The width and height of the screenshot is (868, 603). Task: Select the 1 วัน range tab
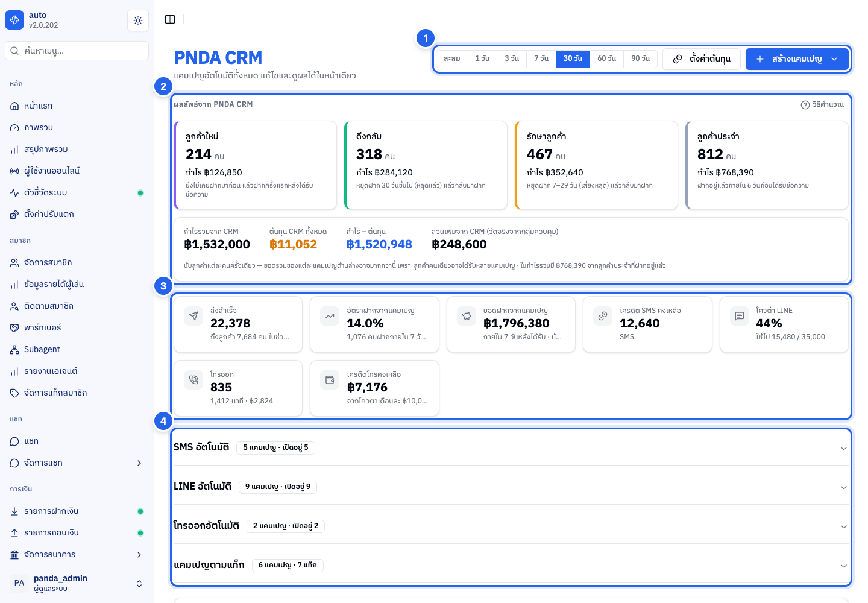482,58
